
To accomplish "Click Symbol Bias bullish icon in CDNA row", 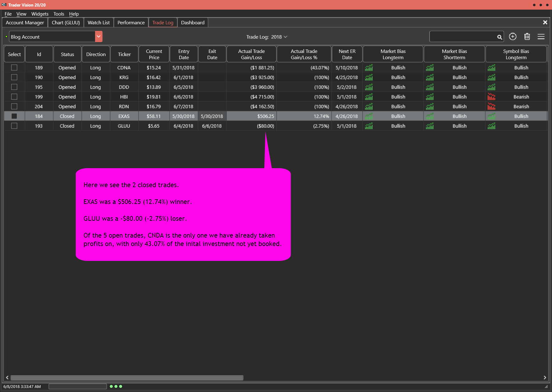I will [x=492, y=68].
